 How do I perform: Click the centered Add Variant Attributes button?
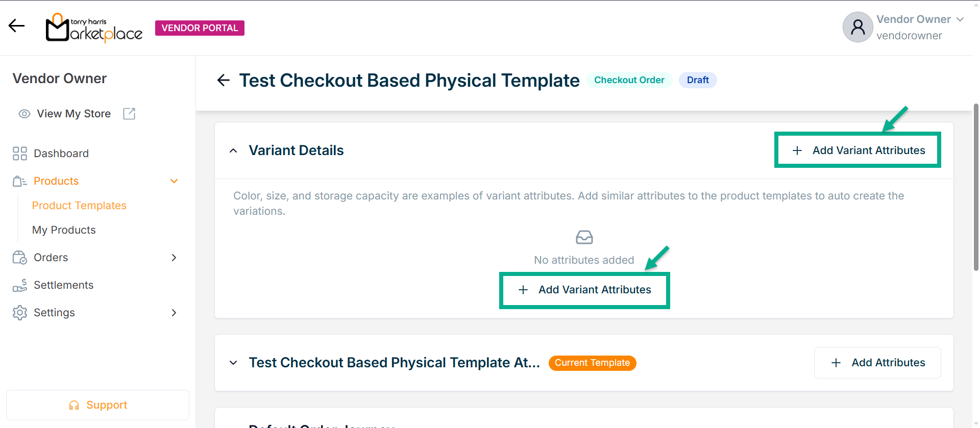click(x=584, y=290)
